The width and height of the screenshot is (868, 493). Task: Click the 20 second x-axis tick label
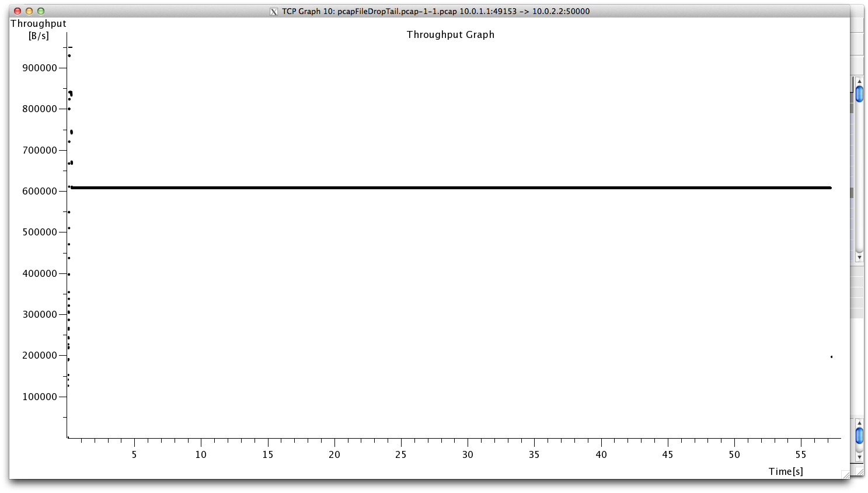click(x=334, y=454)
